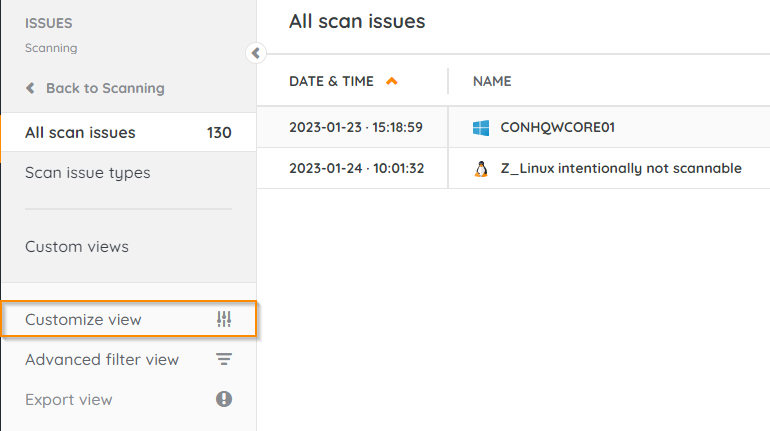770x431 pixels.
Task: Click the Windows icon for CONHQWCORE01
Action: coord(481,128)
